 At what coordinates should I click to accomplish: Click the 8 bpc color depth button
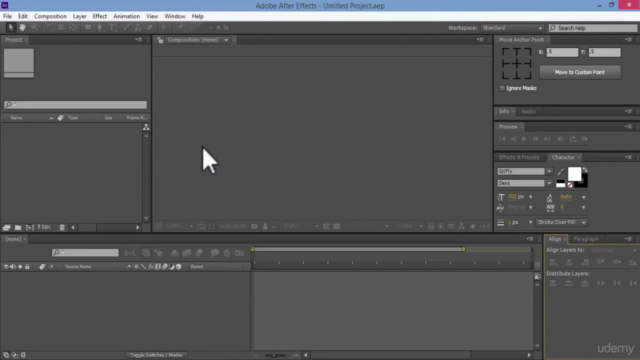coord(44,227)
